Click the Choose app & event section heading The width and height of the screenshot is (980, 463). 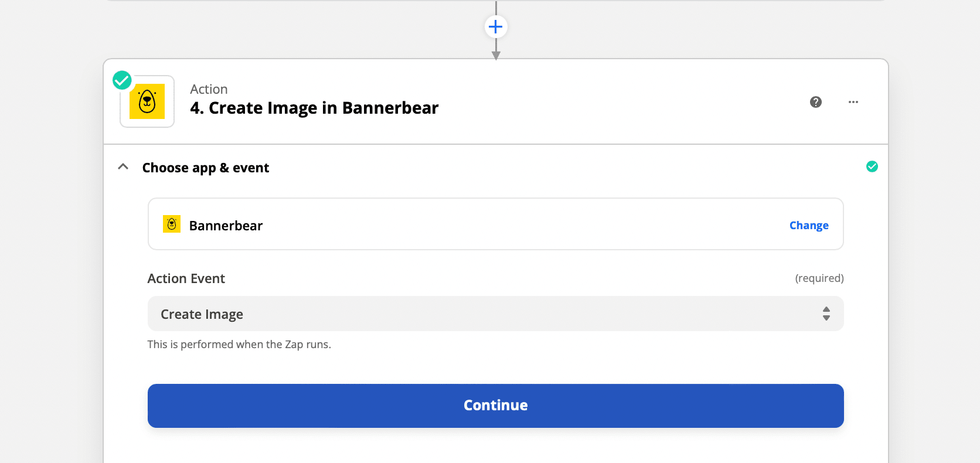[206, 168]
